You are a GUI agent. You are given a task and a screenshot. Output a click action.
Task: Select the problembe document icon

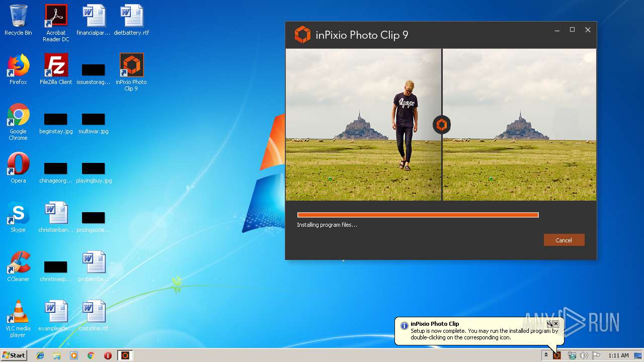[94, 266]
